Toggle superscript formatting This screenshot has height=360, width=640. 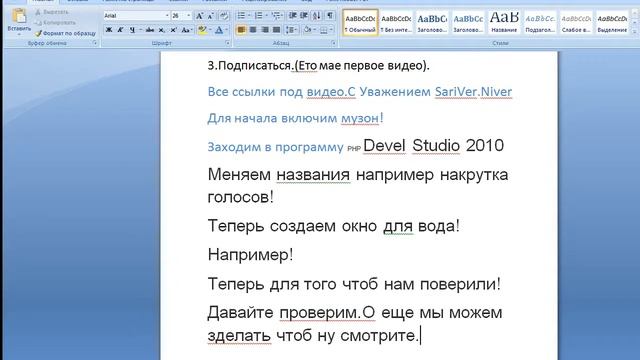[x=173, y=30]
